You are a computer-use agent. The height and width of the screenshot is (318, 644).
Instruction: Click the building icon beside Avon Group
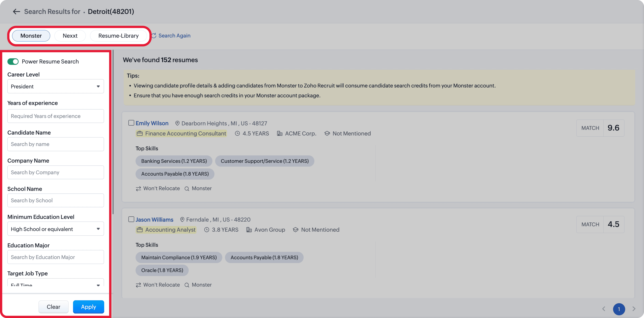(249, 230)
